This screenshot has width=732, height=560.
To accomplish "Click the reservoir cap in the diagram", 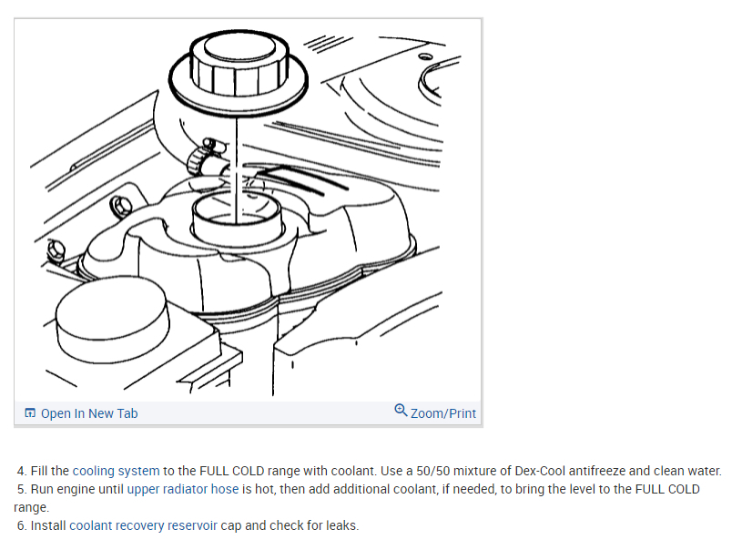I will [239, 68].
